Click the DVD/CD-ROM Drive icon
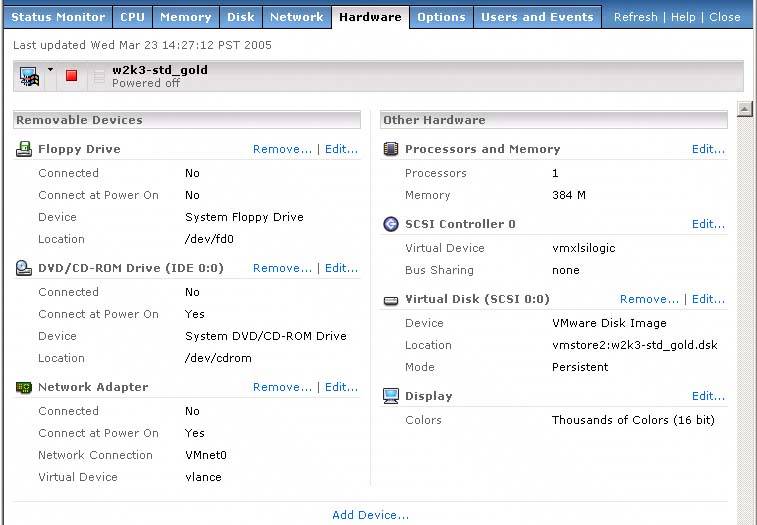This screenshot has height=525, width=757. pyautogui.click(x=24, y=268)
